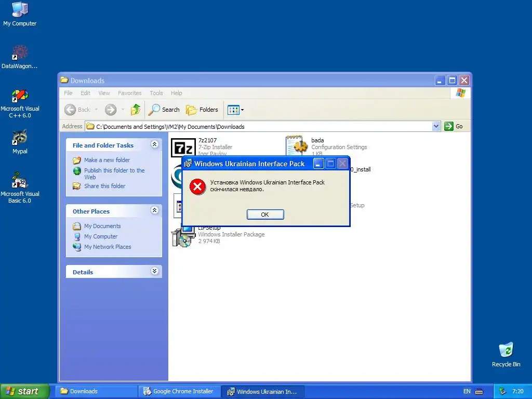
Task: Click the Go button
Action: click(454, 126)
